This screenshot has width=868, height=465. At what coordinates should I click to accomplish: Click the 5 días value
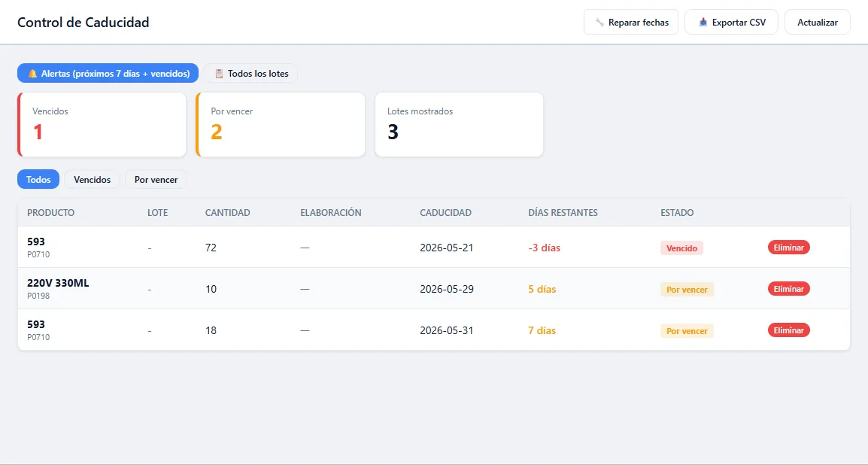click(x=542, y=289)
